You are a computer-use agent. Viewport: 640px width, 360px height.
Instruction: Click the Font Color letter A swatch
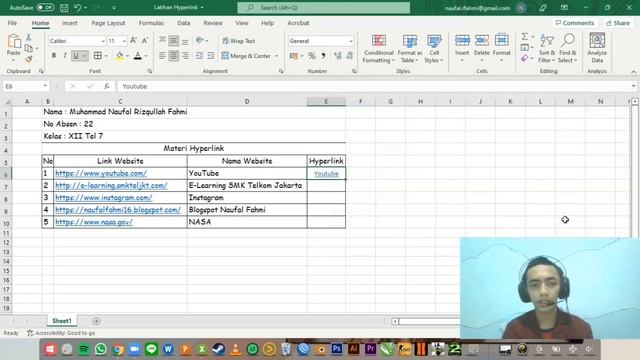click(138, 56)
